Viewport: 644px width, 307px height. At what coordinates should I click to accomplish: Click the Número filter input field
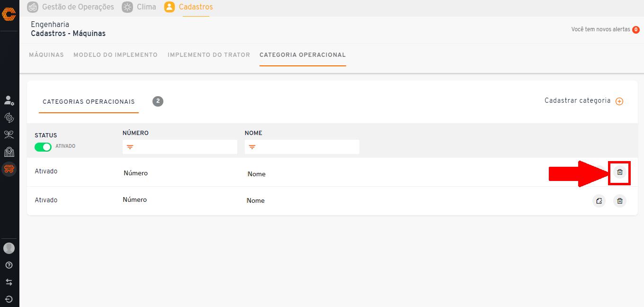pos(180,147)
